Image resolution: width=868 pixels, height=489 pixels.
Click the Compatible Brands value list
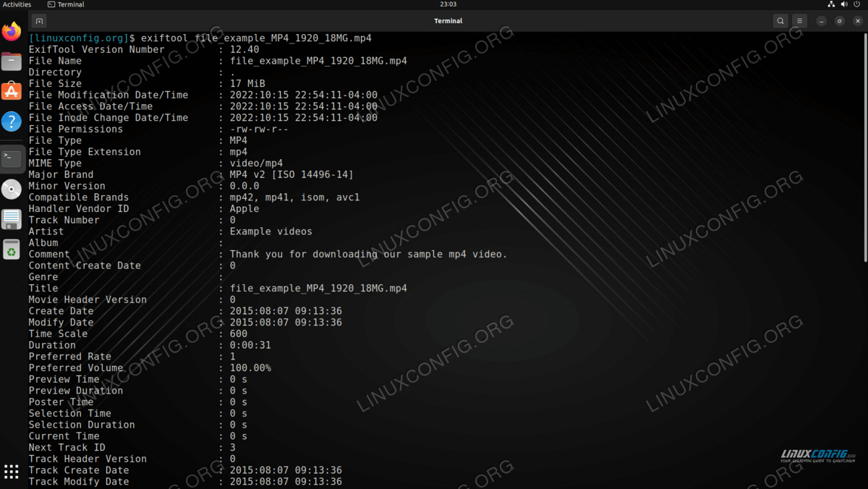pos(294,197)
